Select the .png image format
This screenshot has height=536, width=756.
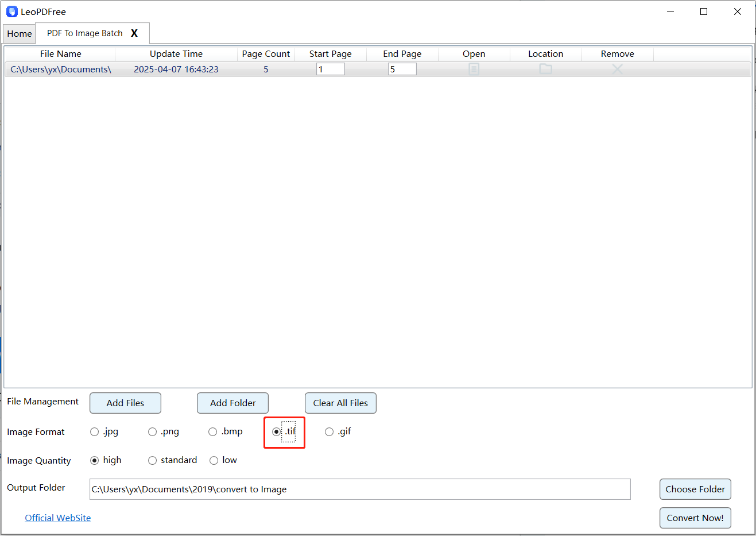point(153,432)
